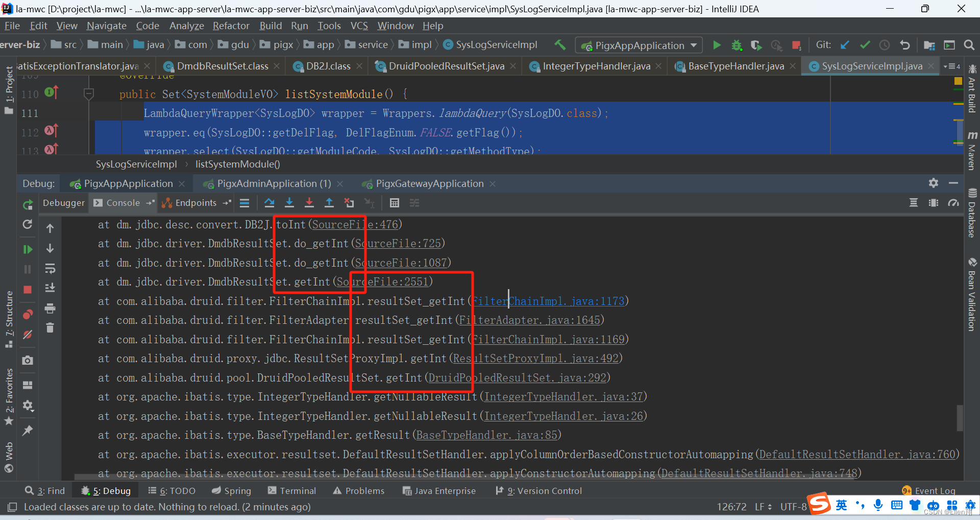
Task: Show hidden editor tabs dropdown
Action: [x=952, y=66]
